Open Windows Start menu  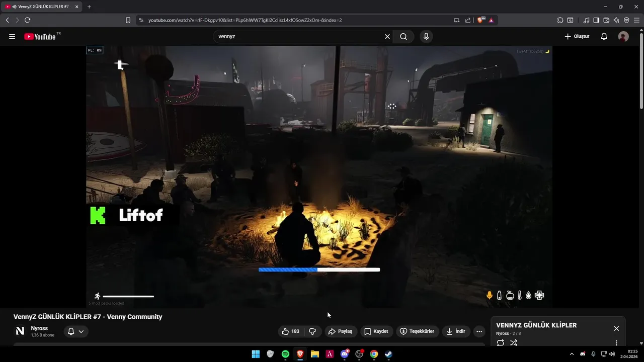pyautogui.click(x=256, y=354)
